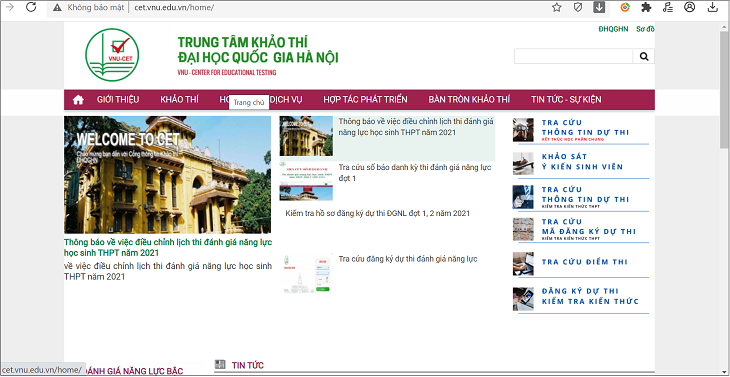The image size is (730, 377).
Task: Click the ĐHQGHN link at top right
Action: (613, 29)
